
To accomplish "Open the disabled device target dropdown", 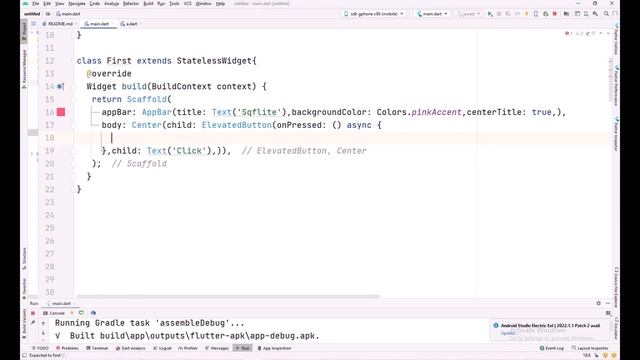I will pos(468,14).
